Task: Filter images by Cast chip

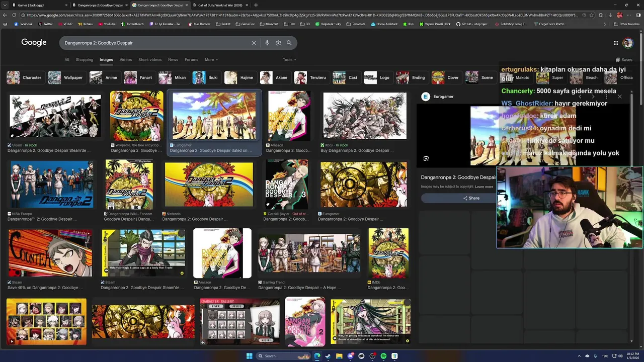Action: pos(346,77)
